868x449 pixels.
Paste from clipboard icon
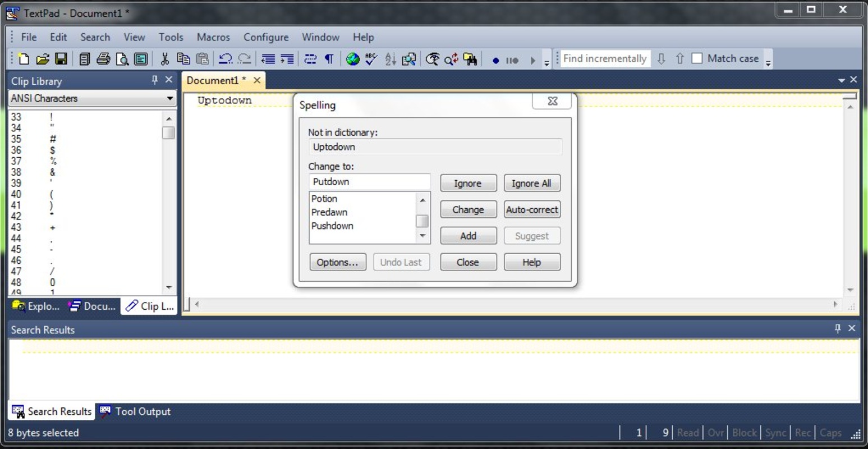[202, 59]
